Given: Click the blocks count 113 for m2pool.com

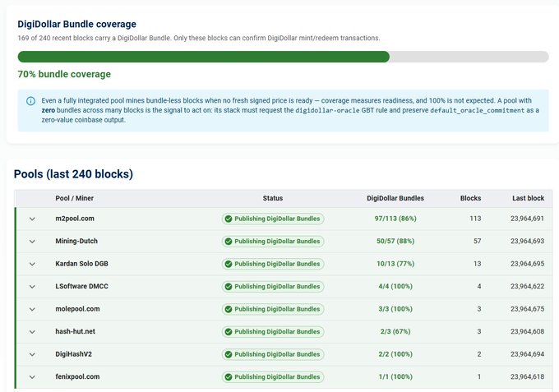Looking at the screenshot, I should tap(475, 219).
